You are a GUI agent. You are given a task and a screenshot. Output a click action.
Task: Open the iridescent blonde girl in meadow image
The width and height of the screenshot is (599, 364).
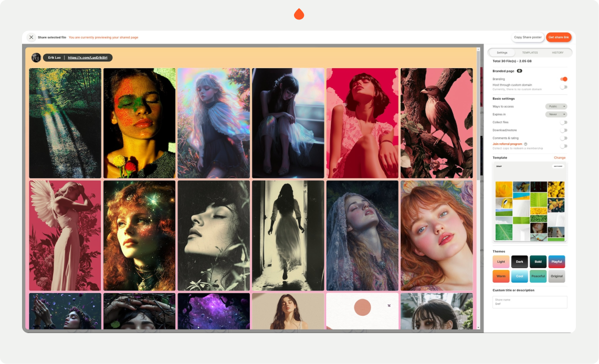(x=214, y=123)
